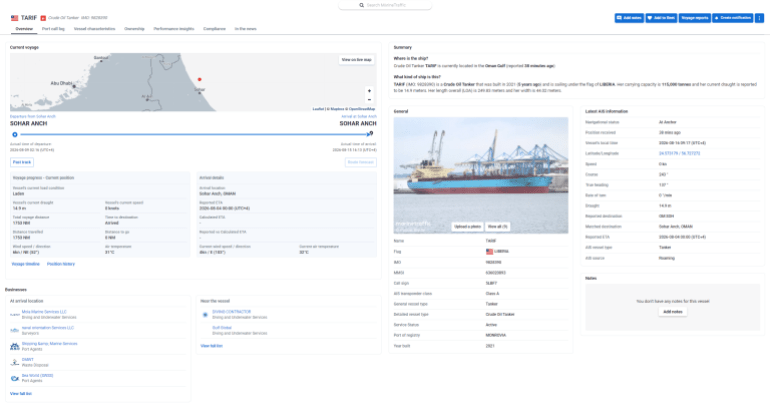Switch to the Port call log tab

(53, 29)
